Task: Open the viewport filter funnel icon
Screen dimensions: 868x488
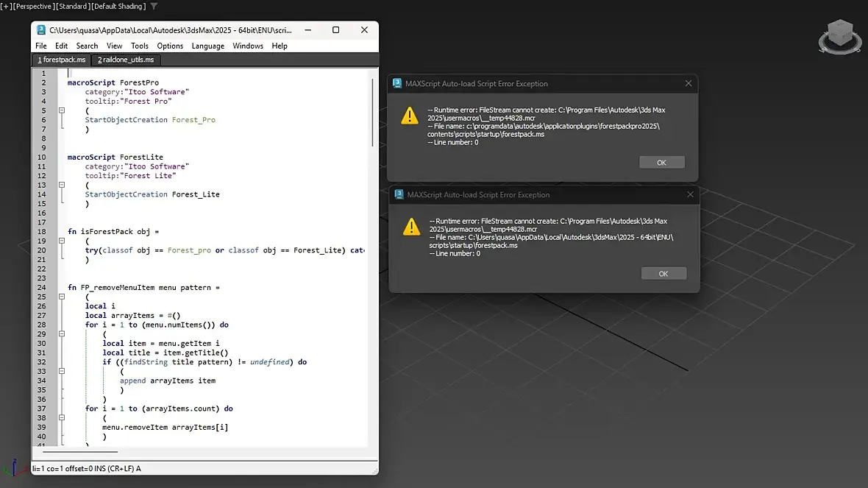Action: pos(154,6)
